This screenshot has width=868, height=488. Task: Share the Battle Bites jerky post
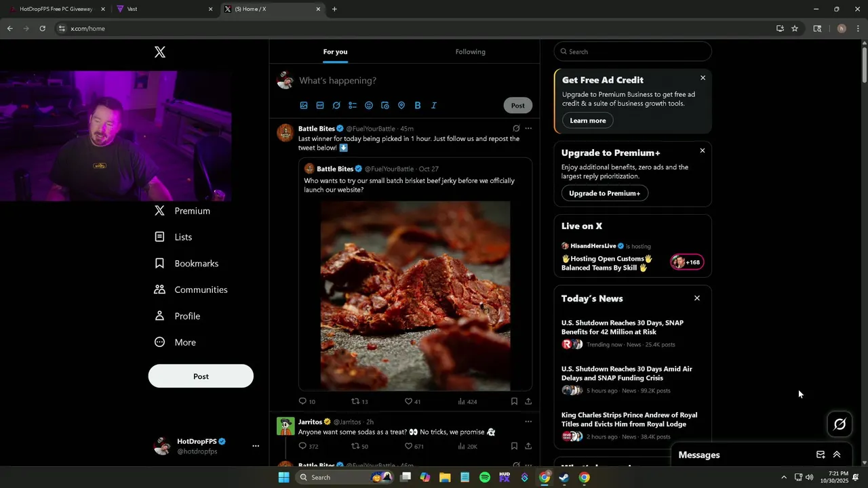528,401
